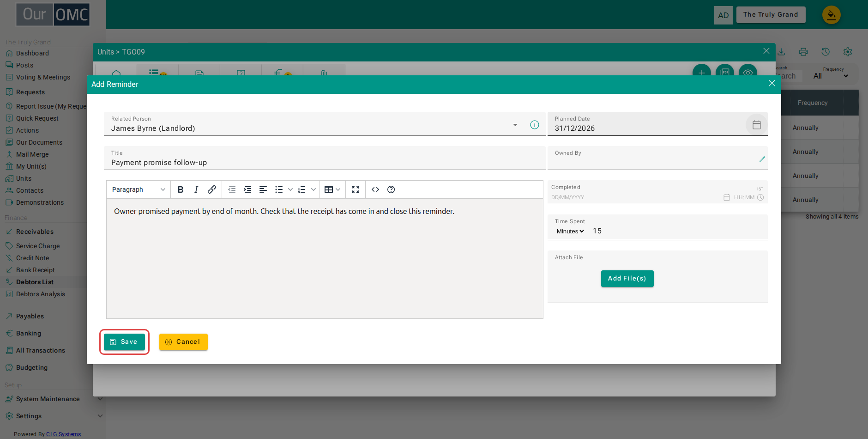
Task: Open the Paragraph style dropdown
Action: click(139, 189)
